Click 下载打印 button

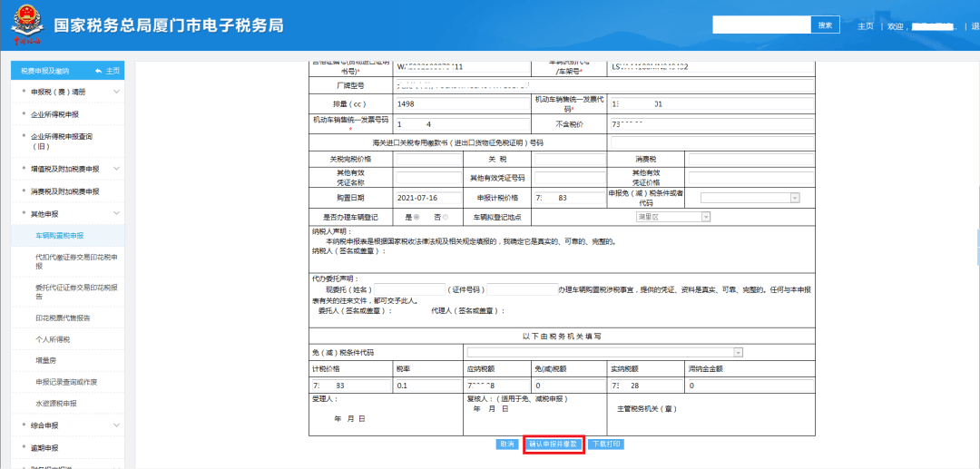605,444
